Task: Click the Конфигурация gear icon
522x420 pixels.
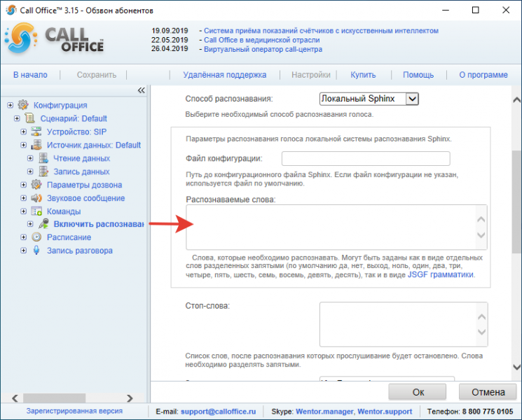Action: point(23,105)
